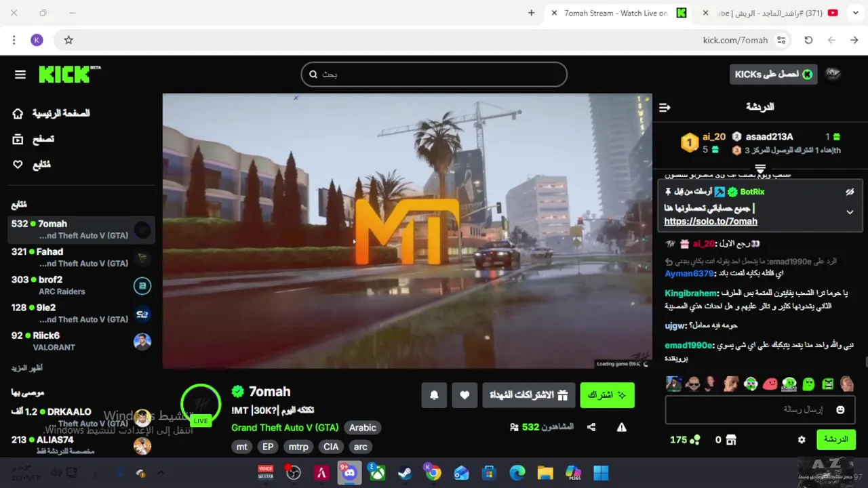The height and width of the screenshot is (488, 868).
Task: Open brof2 channel playing ARC Raiders
Action: tap(81, 285)
